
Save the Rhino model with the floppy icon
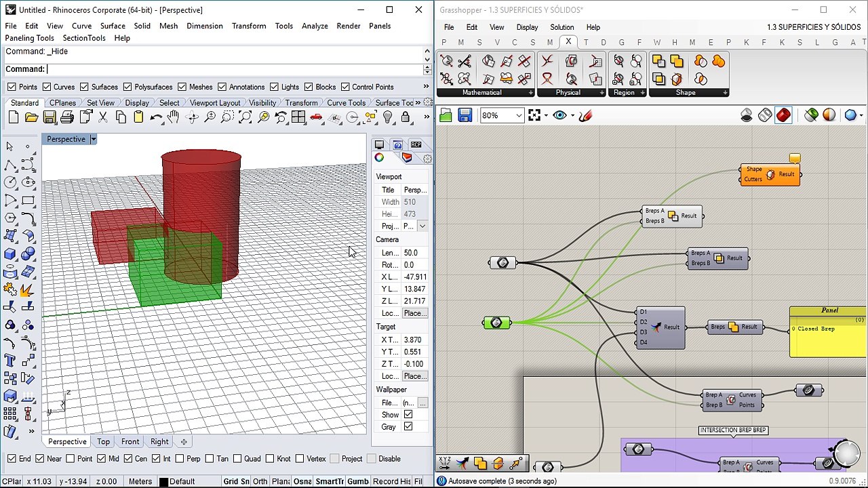coord(49,117)
